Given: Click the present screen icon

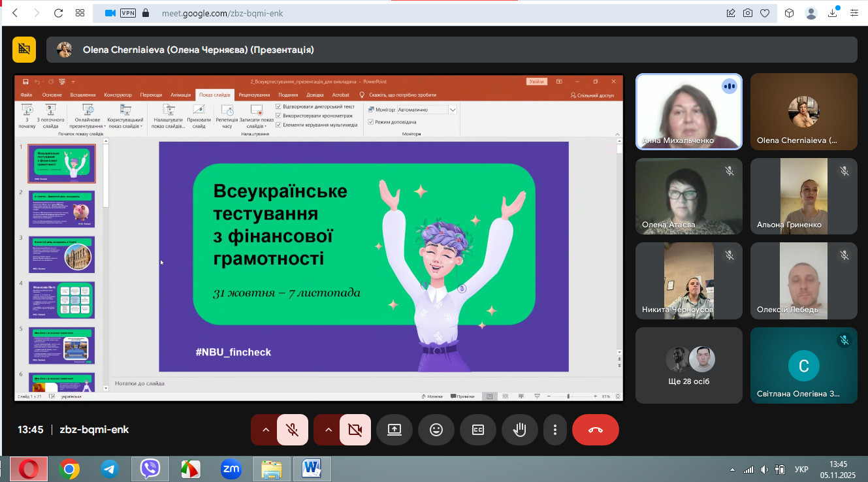Looking at the screenshot, I should pyautogui.click(x=394, y=430).
